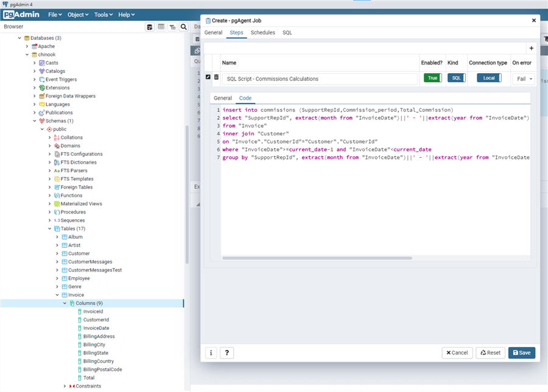Delete the Commissions Calculations step row
This screenshot has height=392, width=548.
[216, 77]
